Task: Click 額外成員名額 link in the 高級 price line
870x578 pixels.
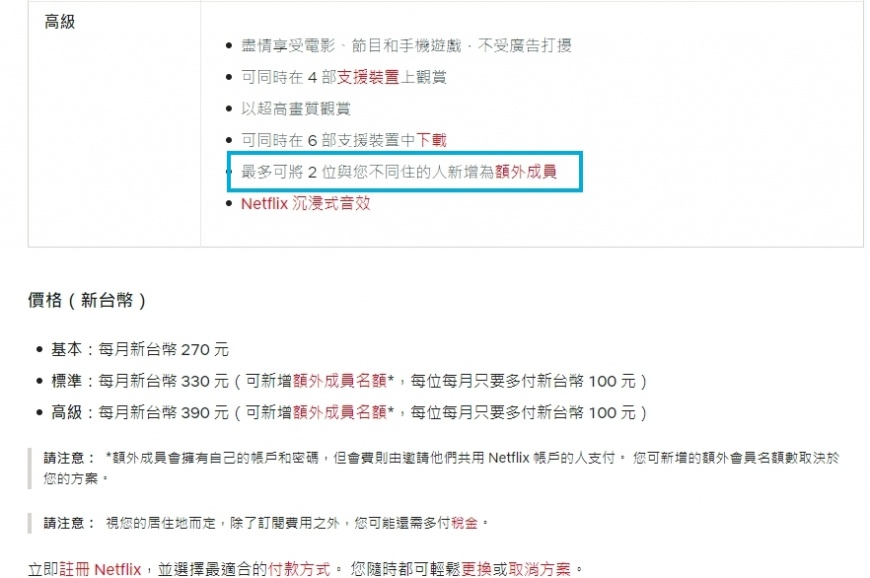Action: tap(340, 413)
